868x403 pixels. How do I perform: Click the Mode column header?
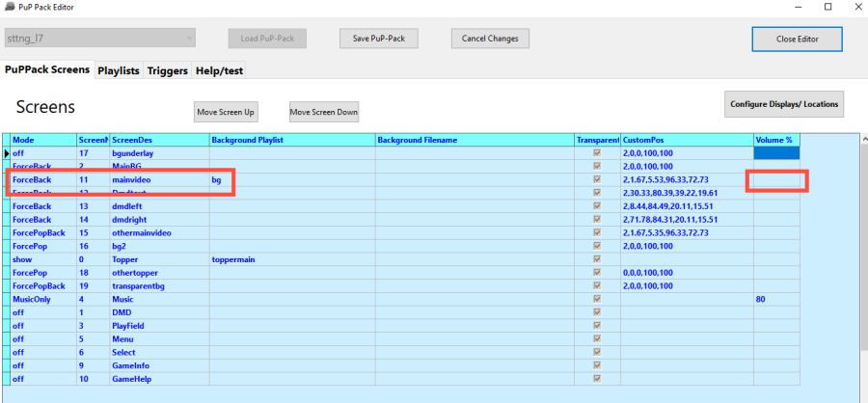[x=42, y=140]
